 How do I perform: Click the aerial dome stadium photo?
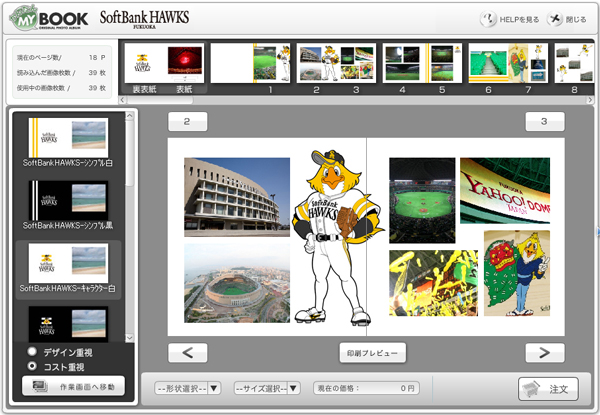pos(237,283)
